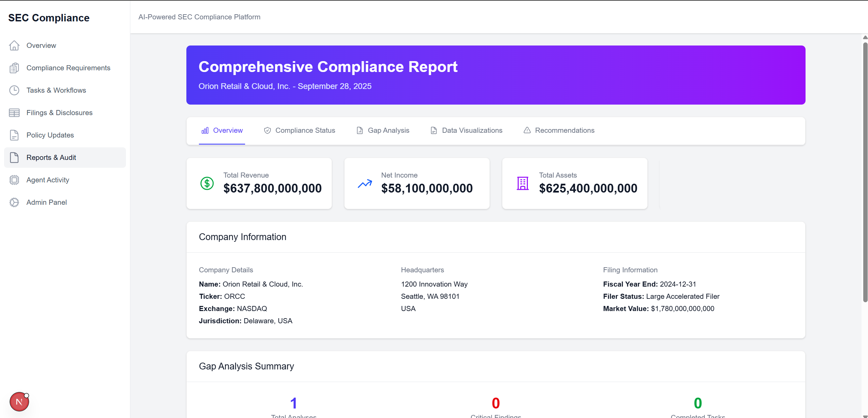Image resolution: width=868 pixels, height=418 pixels.
Task: Click the Total Assets building icon
Action: (522, 183)
